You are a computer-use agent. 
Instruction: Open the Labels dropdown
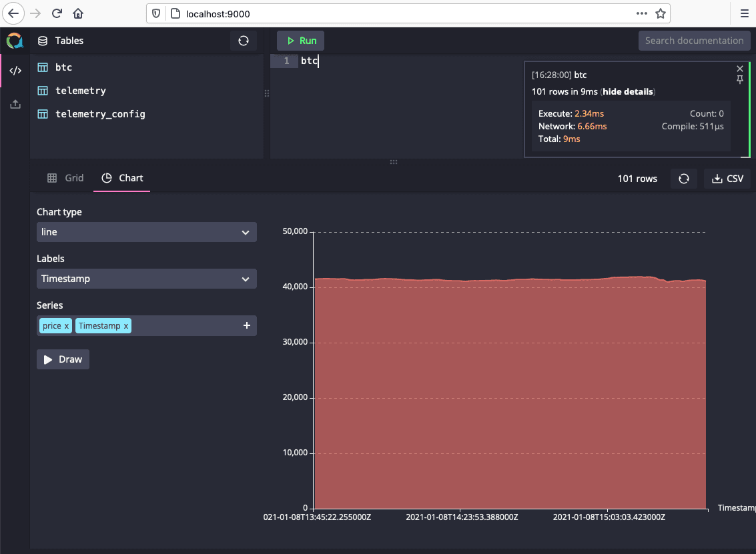tap(146, 279)
